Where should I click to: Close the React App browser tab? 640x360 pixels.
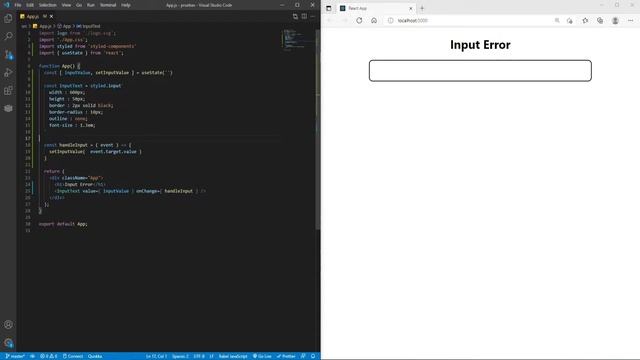click(x=411, y=8)
